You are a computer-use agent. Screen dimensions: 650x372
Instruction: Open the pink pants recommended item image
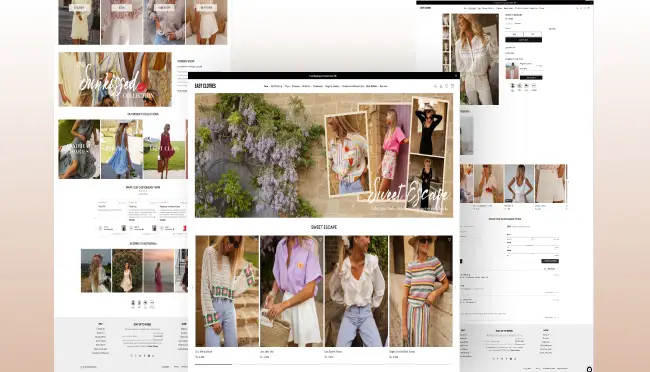512,71
